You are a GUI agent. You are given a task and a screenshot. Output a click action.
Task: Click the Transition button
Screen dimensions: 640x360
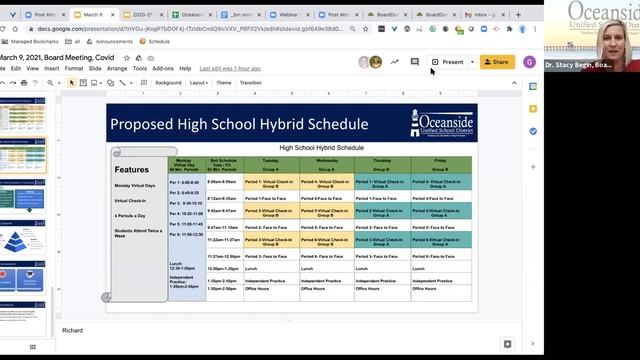click(251, 83)
